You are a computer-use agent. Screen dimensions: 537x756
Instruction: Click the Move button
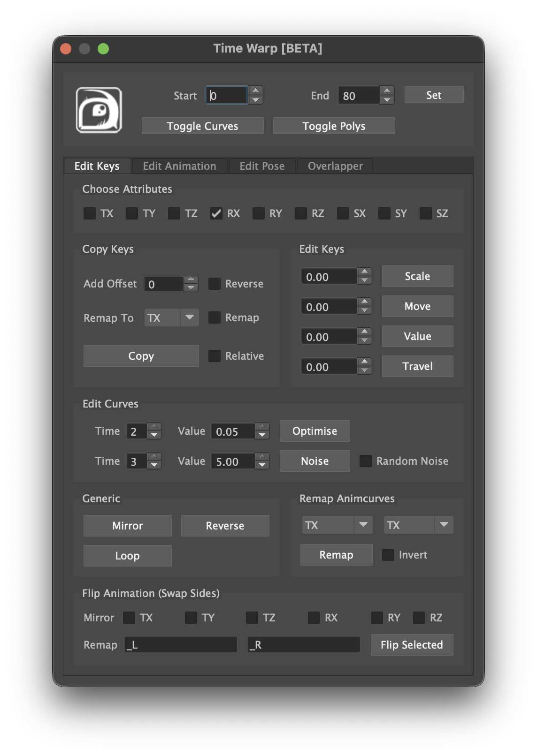(418, 306)
